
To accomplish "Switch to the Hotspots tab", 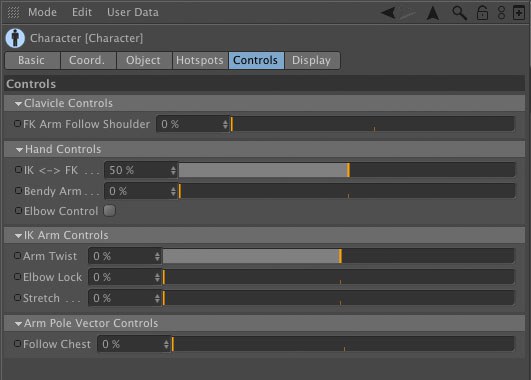I will pos(200,60).
